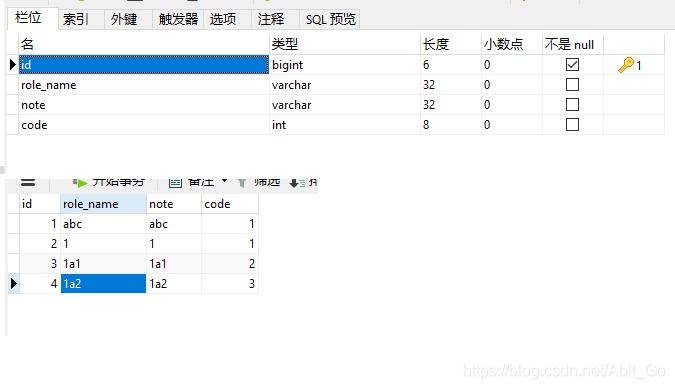Select the note field name cell
This screenshot has width=675, height=389.
(144, 105)
